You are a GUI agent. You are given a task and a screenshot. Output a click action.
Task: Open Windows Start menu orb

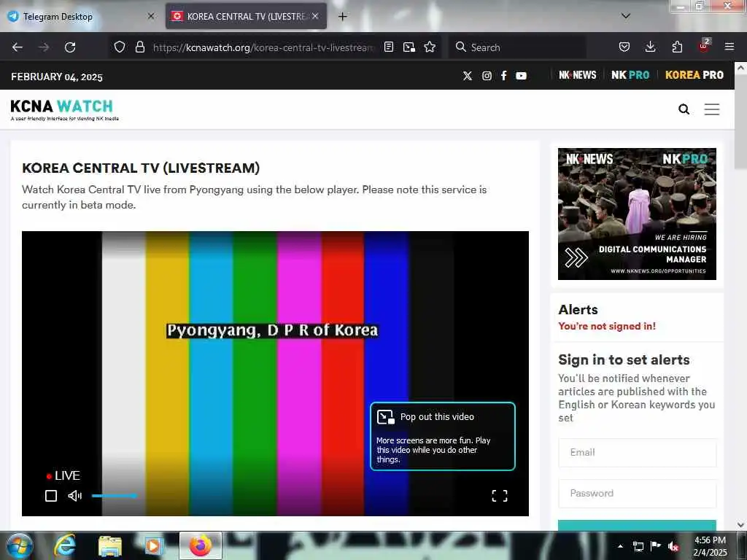tap(19, 545)
